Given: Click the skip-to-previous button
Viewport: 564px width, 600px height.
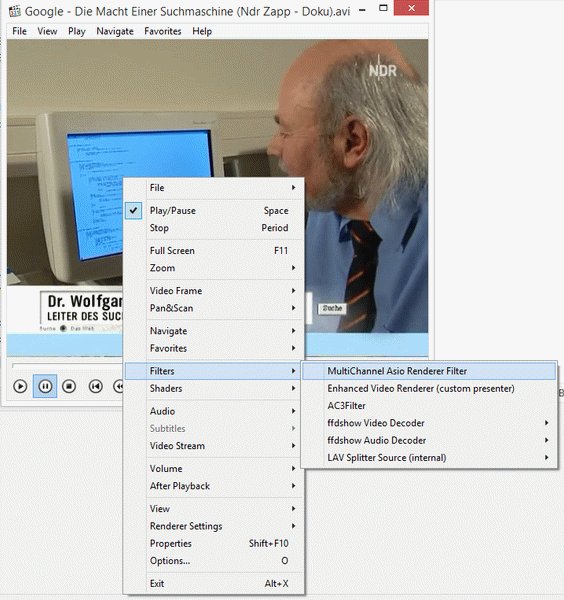Looking at the screenshot, I should point(96,386).
